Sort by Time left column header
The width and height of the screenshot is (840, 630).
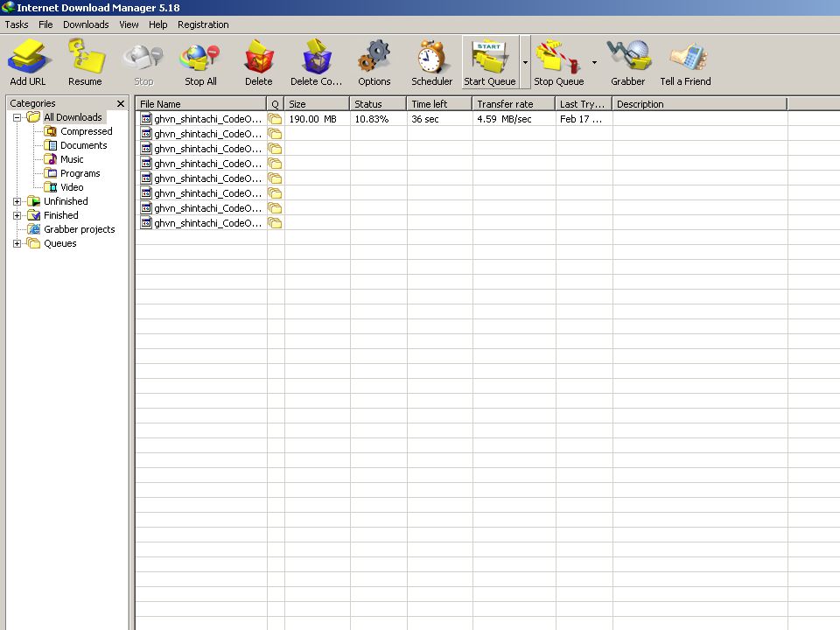click(439, 104)
